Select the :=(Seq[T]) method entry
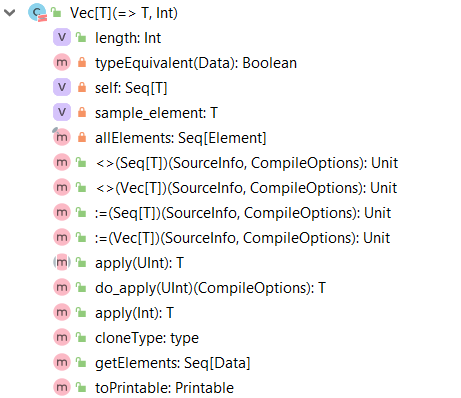 pyautogui.click(x=243, y=213)
